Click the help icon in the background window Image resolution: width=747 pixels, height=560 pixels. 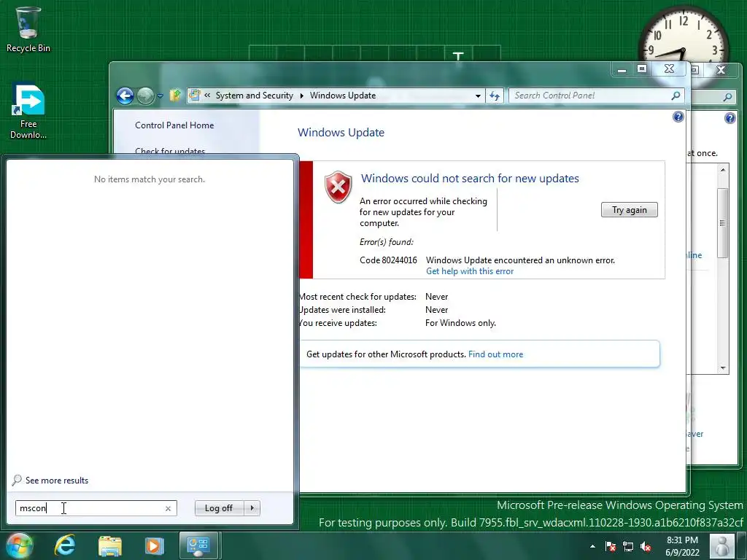click(x=729, y=117)
